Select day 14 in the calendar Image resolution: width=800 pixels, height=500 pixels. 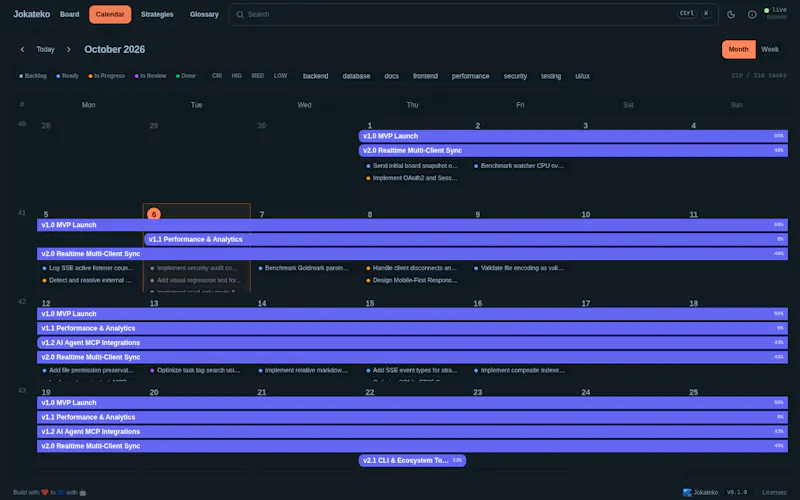pos(262,304)
